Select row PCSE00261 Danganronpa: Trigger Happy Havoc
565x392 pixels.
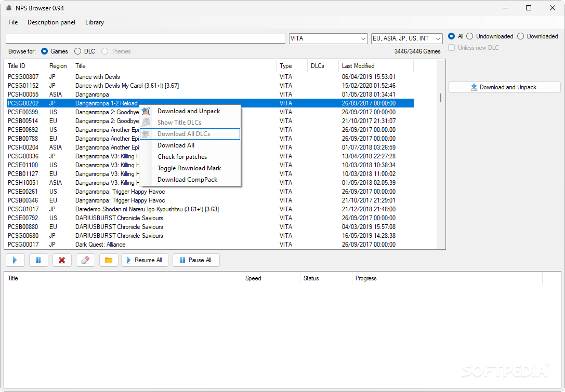(x=210, y=192)
